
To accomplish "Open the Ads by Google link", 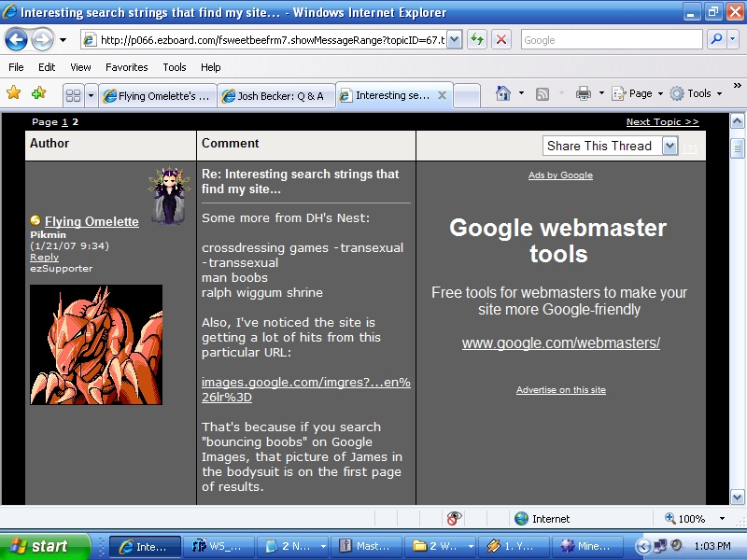I will click(560, 175).
